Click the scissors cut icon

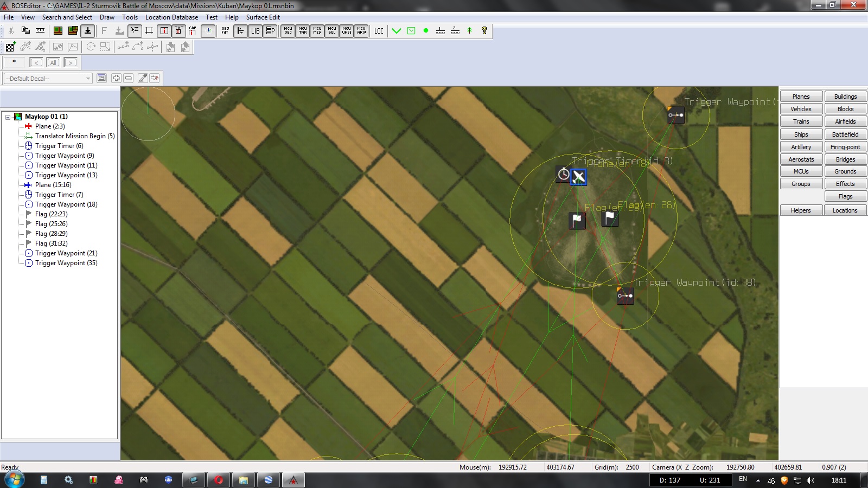click(11, 31)
